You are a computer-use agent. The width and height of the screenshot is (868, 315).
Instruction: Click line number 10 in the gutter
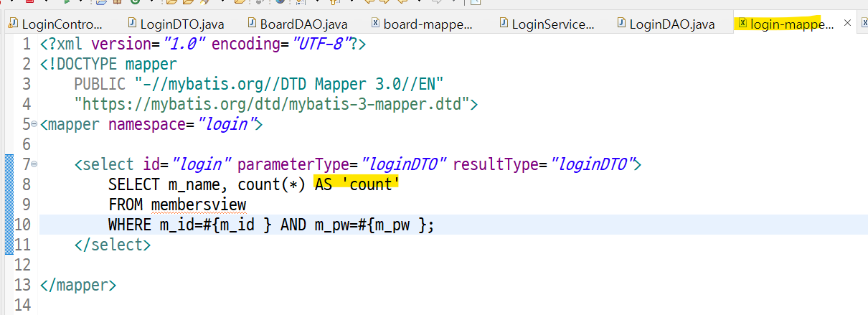pos(22,225)
